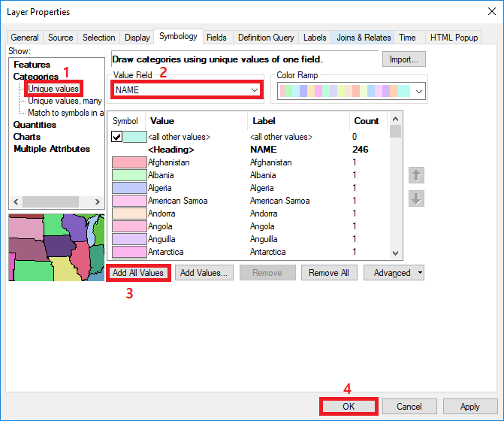Screen dimensions: 504x421
Task: Open the Advanced options dropdown
Action: (394, 273)
